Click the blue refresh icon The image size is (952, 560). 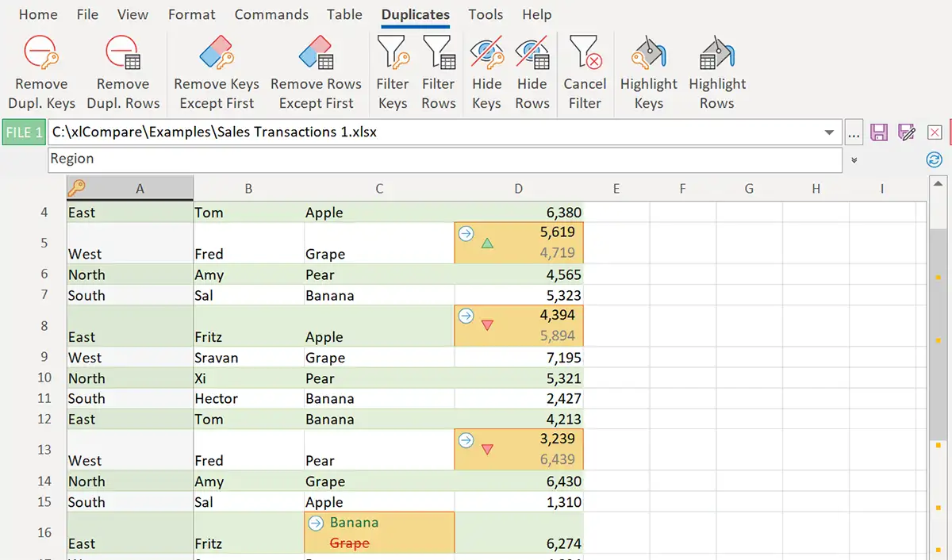point(935,160)
